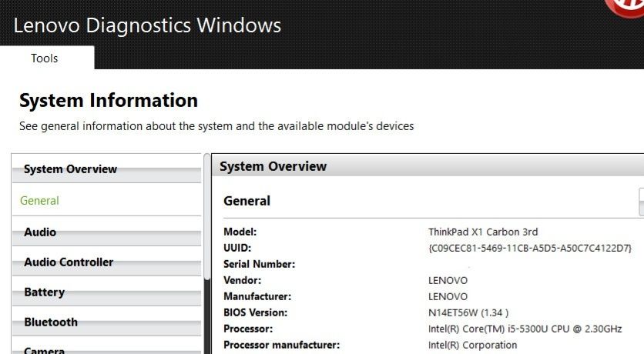Viewport: 644px width, 354px height.
Task: Click the Model label
Action: tap(240, 232)
